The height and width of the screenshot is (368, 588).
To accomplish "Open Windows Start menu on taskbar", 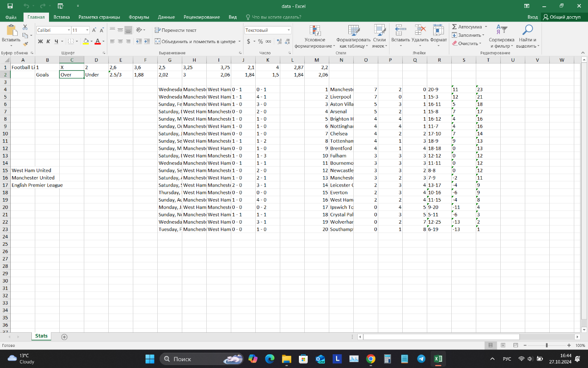I will (x=150, y=359).
